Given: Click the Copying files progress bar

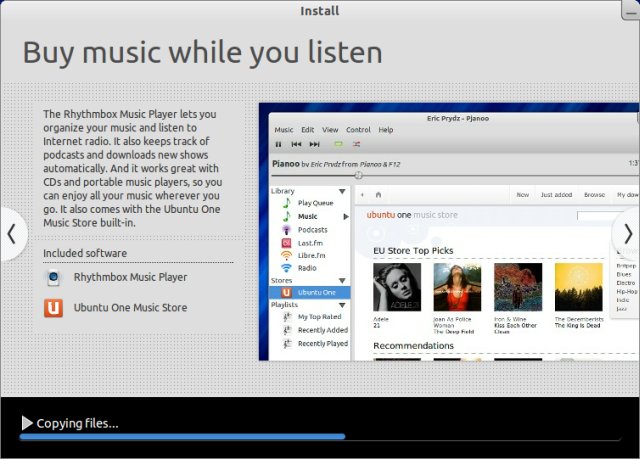Looking at the screenshot, I should 320,437.
